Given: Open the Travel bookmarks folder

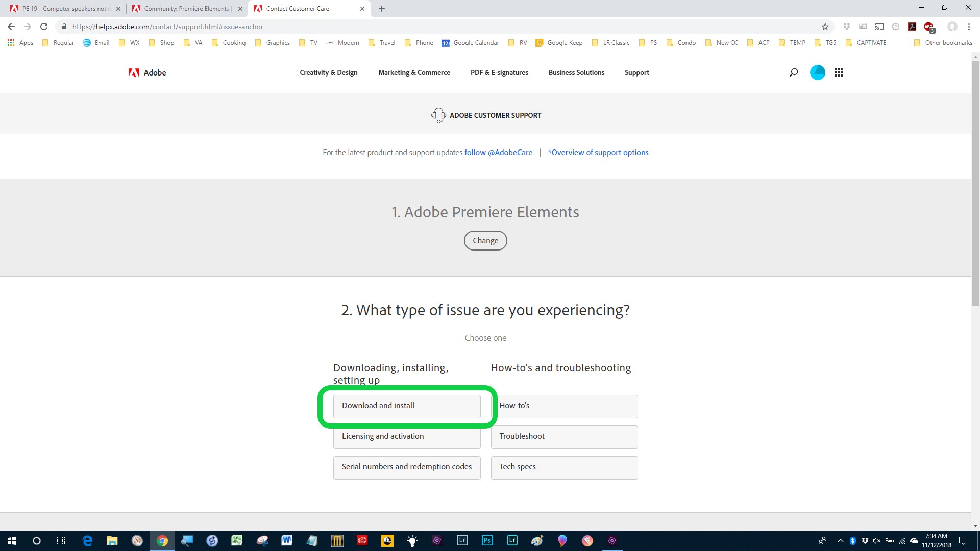Looking at the screenshot, I should pyautogui.click(x=382, y=43).
